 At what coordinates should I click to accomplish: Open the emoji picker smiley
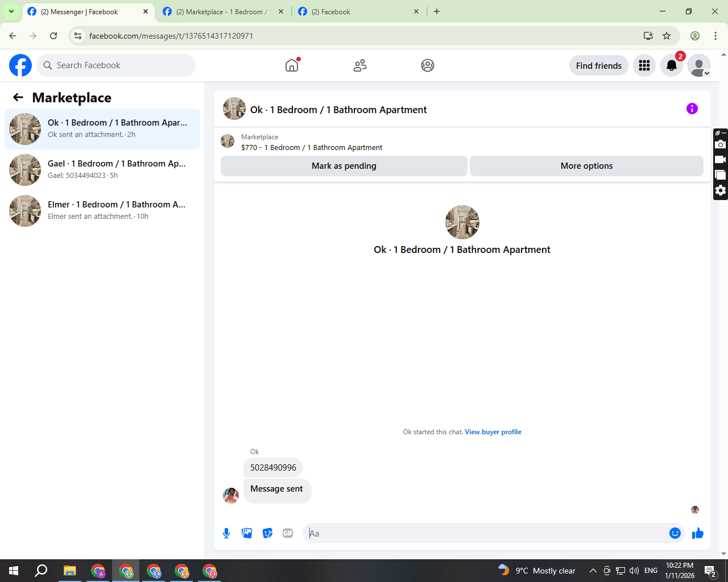tap(675, 533)
